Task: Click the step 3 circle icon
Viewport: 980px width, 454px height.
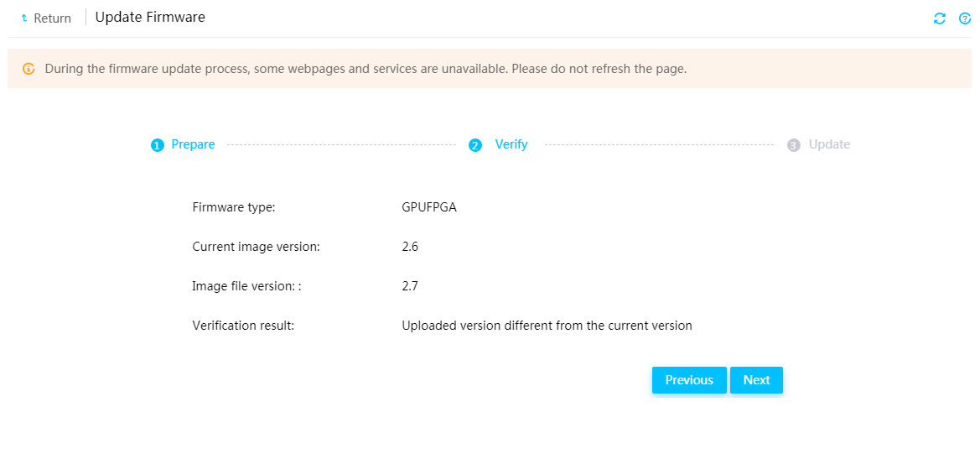Action: 794,145
